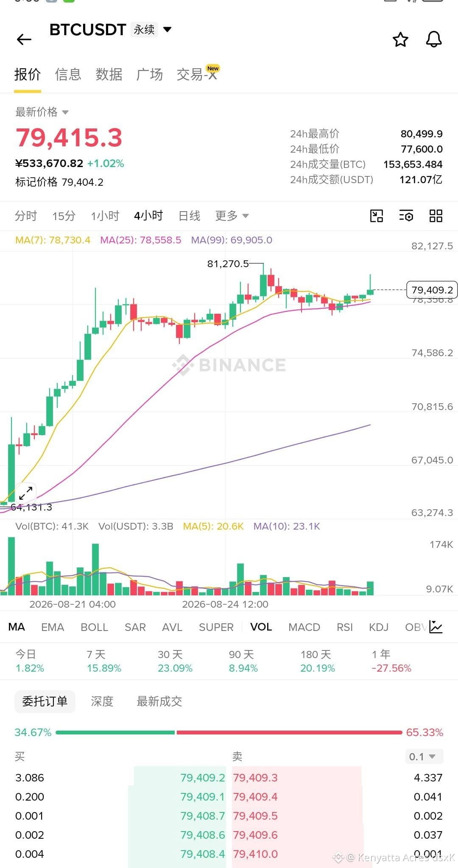Viewport: 458px width, 868px height.
Task: Tap the bid/ask ratio bar
Action: (229, 732)
